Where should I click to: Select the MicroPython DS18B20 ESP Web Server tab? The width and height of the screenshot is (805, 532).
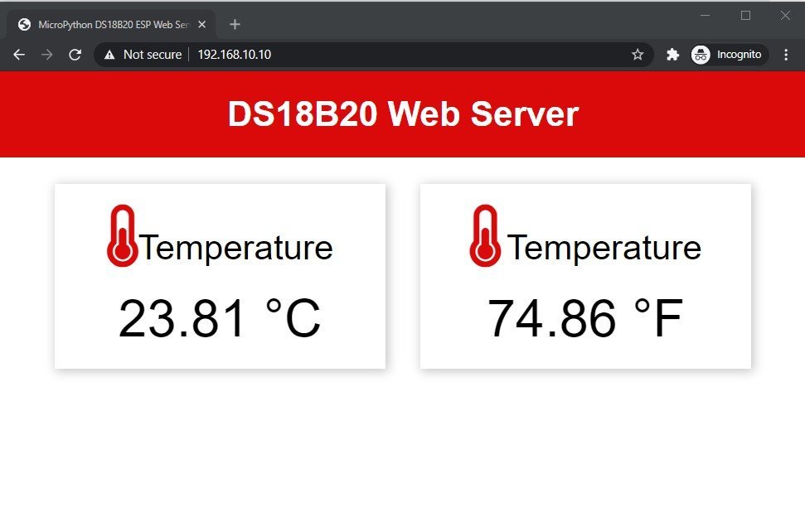pos(110,25)
